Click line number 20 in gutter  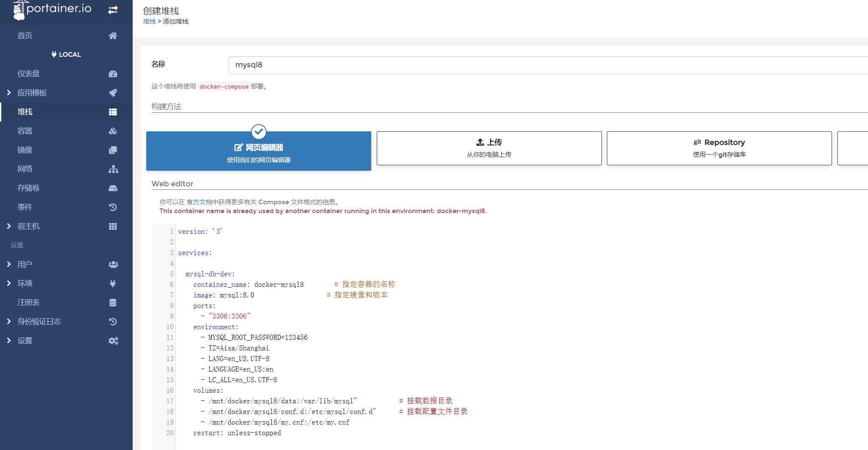coord(170,433)
